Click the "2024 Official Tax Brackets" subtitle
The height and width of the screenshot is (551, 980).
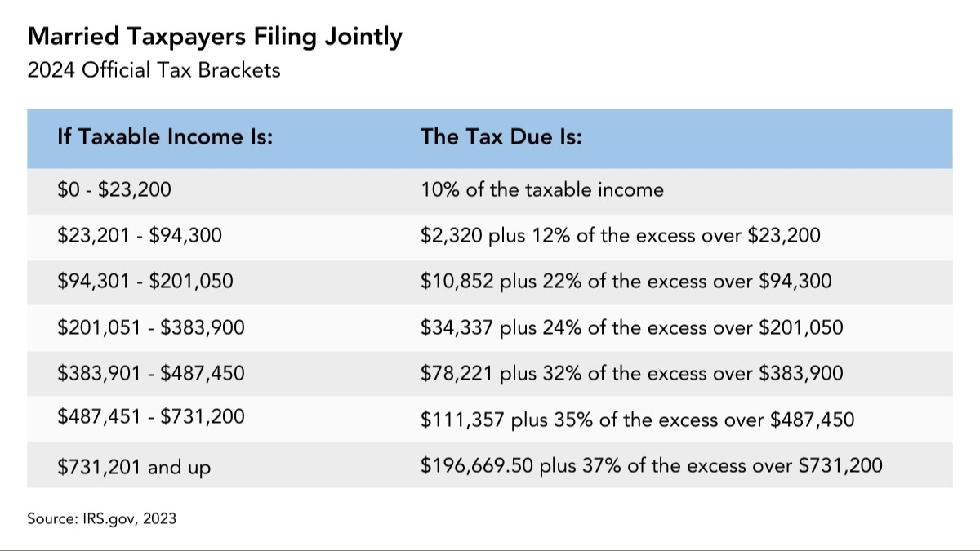[154, 70]
